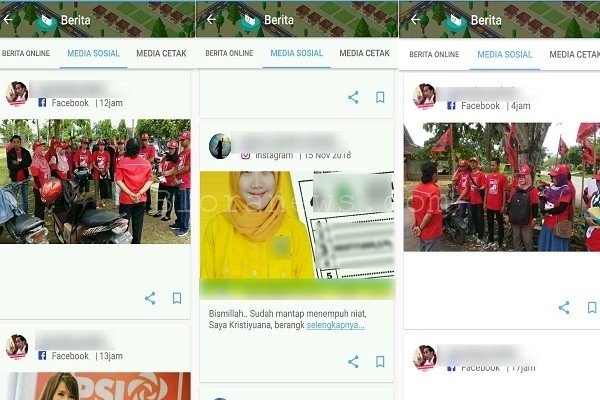600x400 pixels.
Task: Bookmark the top card in middle screen
Action: [380, 97]
